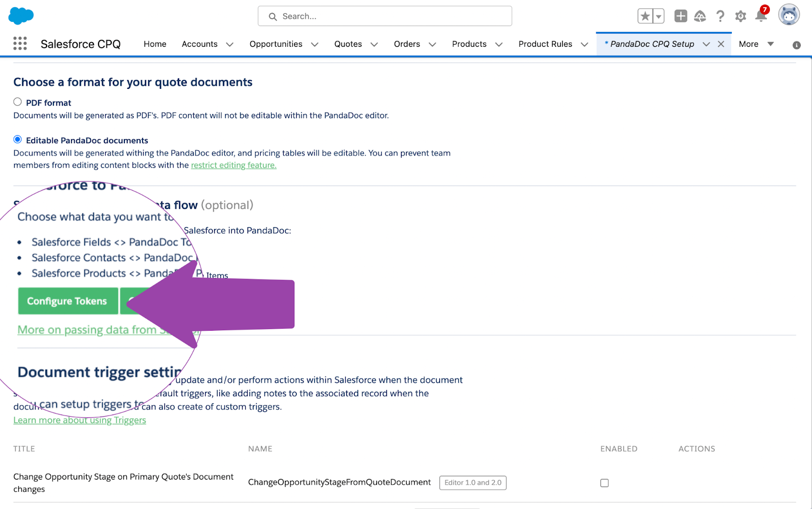Viewport: 812px width, 509px height.
Task: Click the Search input field
Action: pos(385,16)
